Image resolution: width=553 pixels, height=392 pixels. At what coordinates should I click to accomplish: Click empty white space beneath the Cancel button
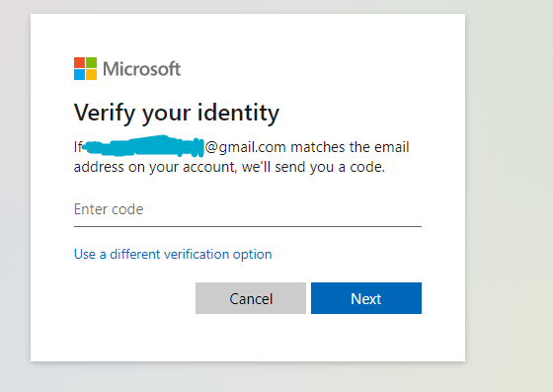[x=251, y=337]
